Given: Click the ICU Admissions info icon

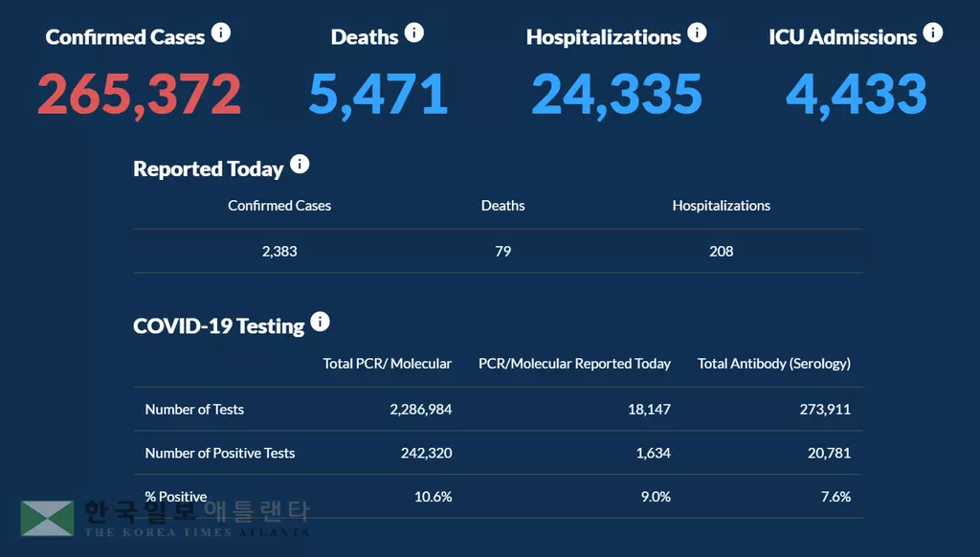Looking at the screenshot, I should tap(932, 33).
